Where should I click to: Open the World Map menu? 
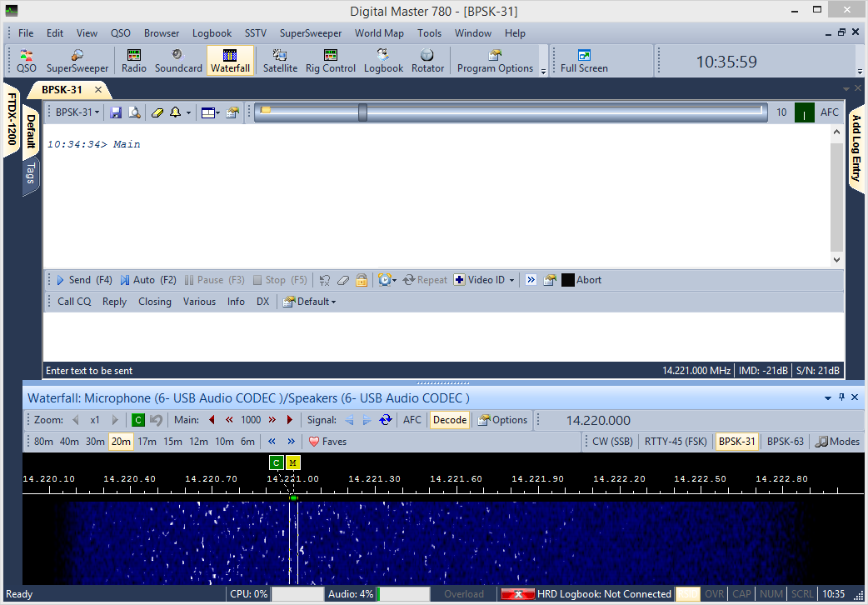379,33
